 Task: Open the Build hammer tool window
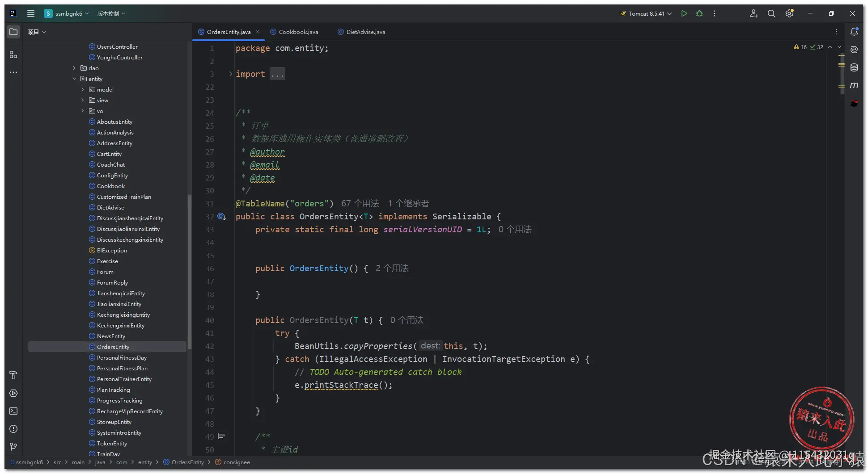click(x=13, y=375)
